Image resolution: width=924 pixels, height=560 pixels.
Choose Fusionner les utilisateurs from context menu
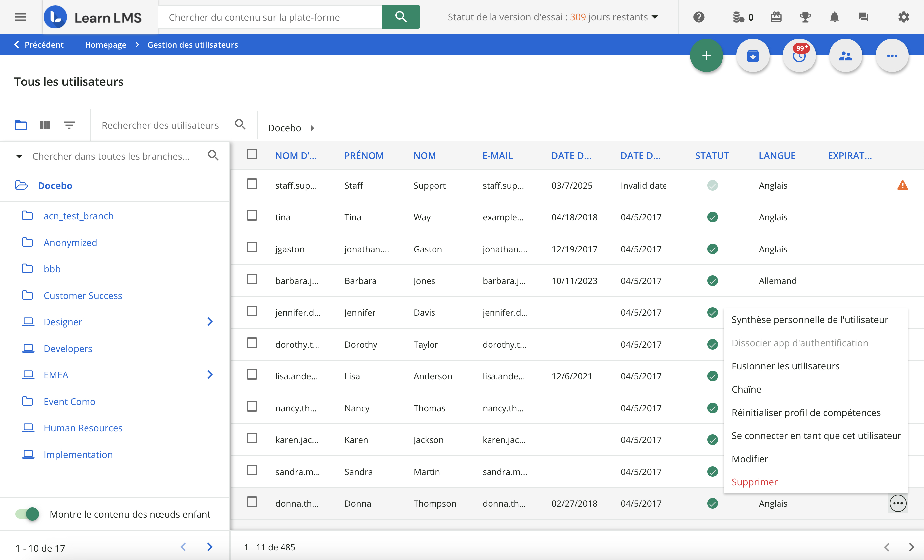pyautogui.click(x=785, y=366)
